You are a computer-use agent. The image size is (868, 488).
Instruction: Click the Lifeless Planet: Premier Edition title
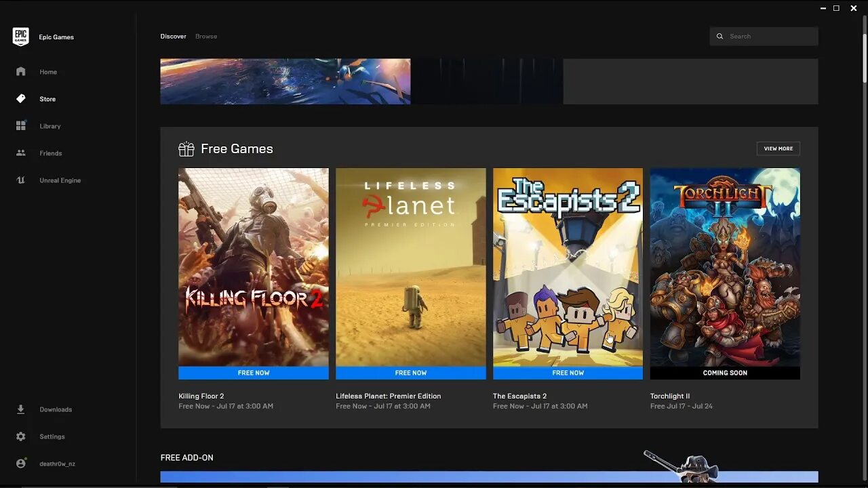pyautogui.click(x=388, y=396)
